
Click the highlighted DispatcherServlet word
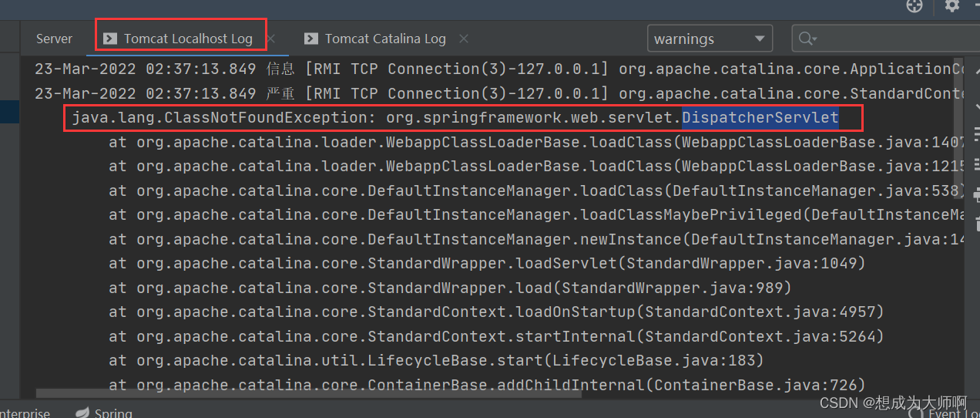(x=760, y=118)
